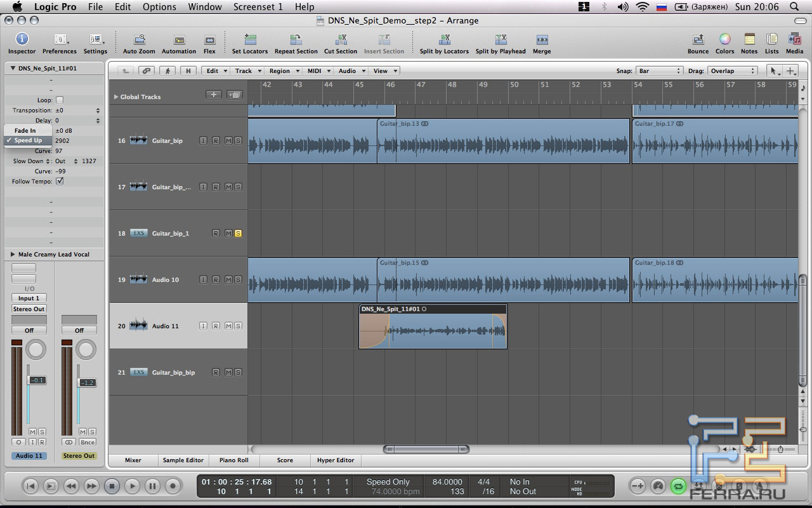Click the Auto Zoom toolbar icon
812x508 pixels.
(139, 41)
